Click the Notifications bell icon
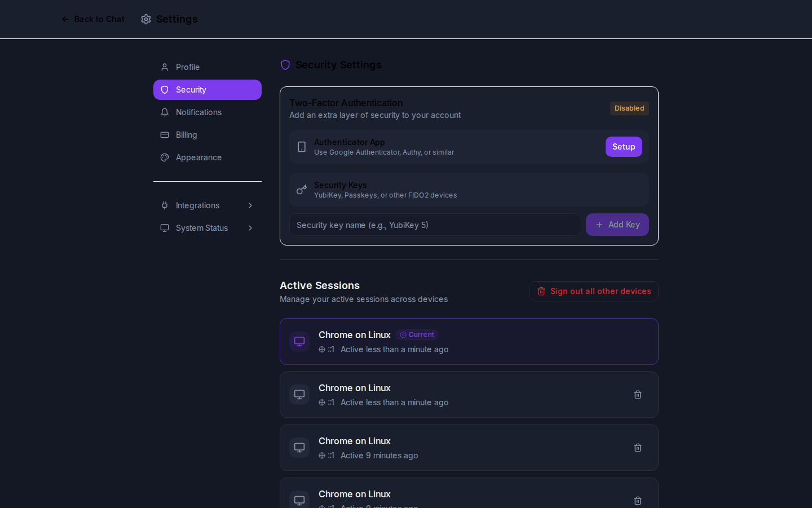 click(165, 112)
